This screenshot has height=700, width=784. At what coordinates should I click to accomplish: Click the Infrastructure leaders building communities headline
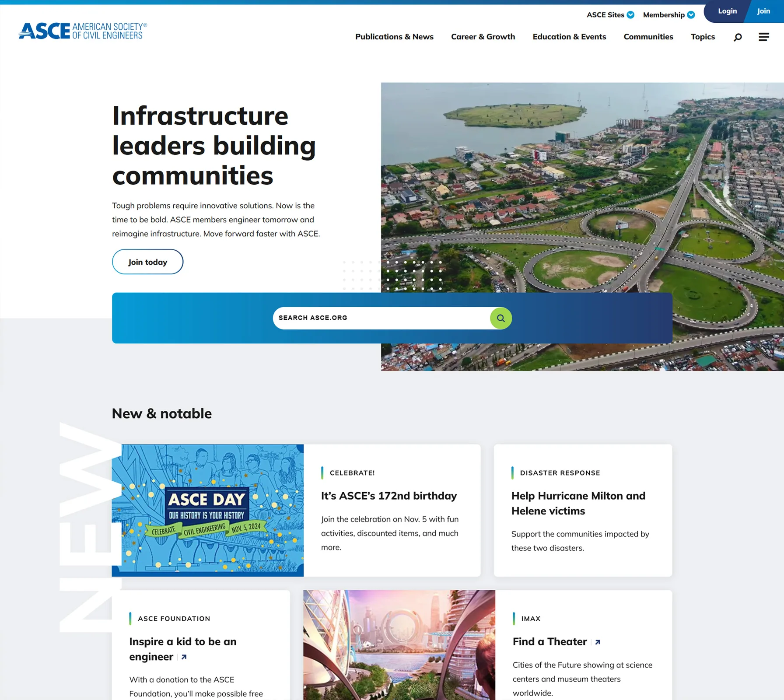214,146
